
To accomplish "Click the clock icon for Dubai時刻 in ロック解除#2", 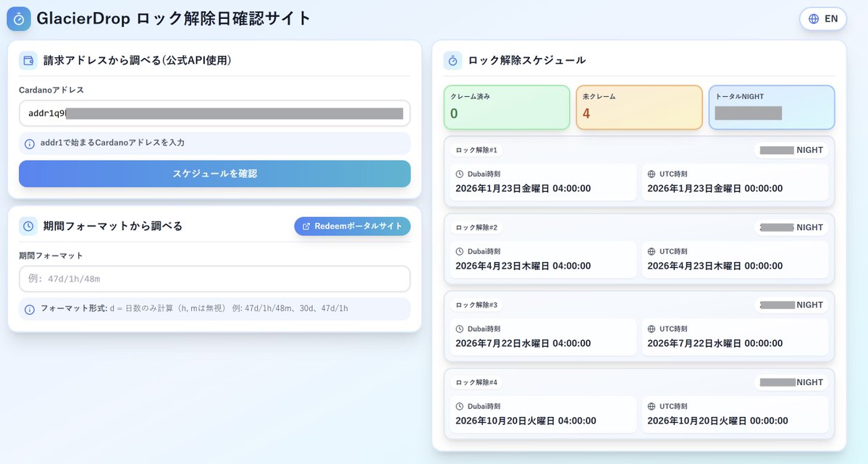I will [x=460, y=251].
